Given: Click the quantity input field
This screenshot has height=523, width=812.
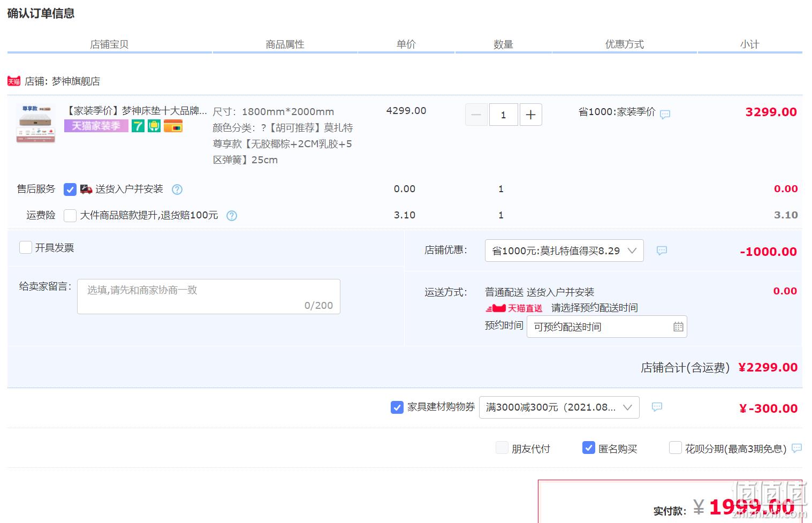Looking at the screenshot, I should pos(503,115).
